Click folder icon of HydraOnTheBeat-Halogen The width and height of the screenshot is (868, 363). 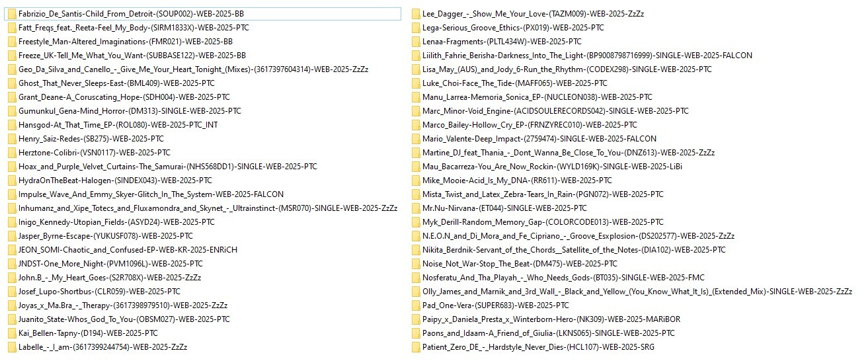pos(11,181)
